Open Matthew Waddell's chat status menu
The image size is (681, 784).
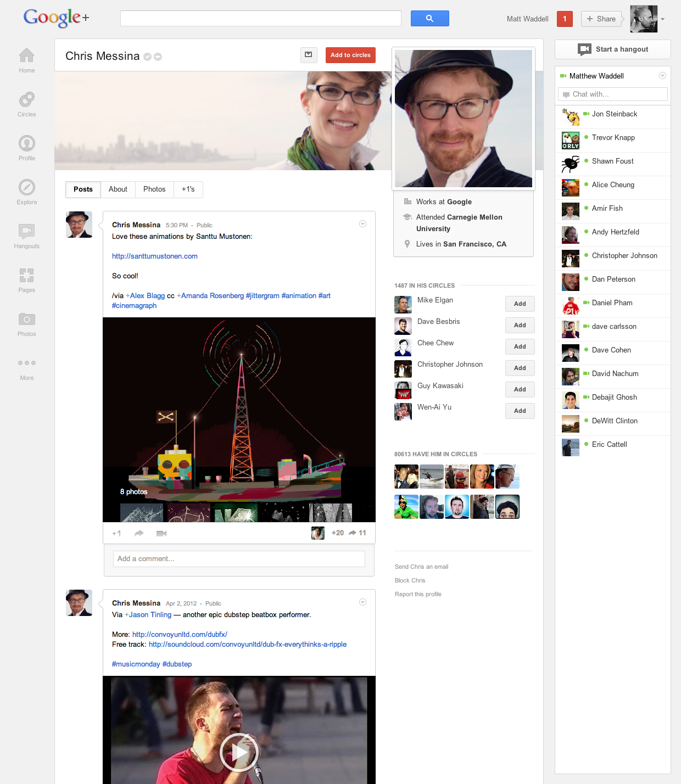click(x=662, y=76)
